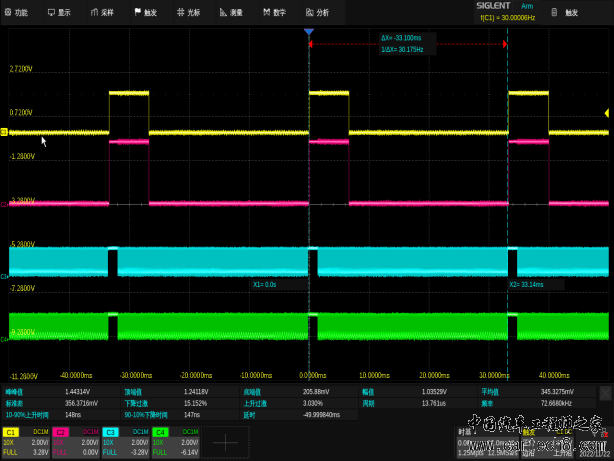
Task: Click the cyan C3 ground level marker on left edge
Action: coord(4,276)
